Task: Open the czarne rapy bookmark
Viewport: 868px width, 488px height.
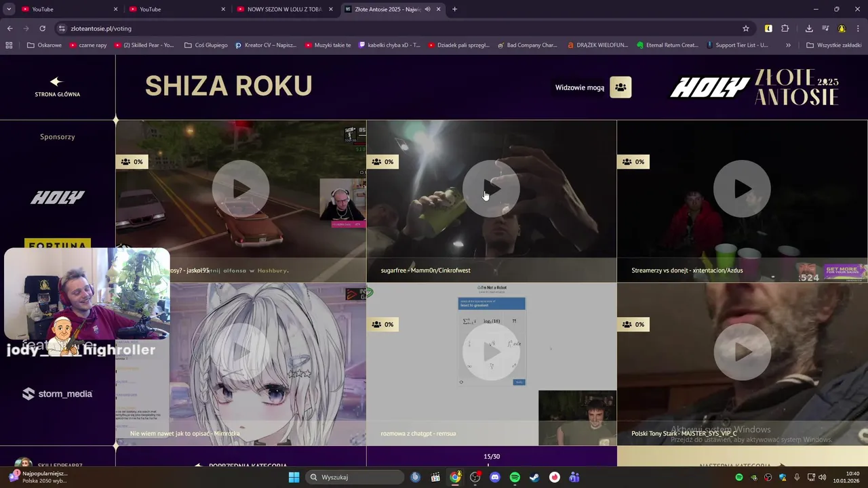Action: [87, 45]
